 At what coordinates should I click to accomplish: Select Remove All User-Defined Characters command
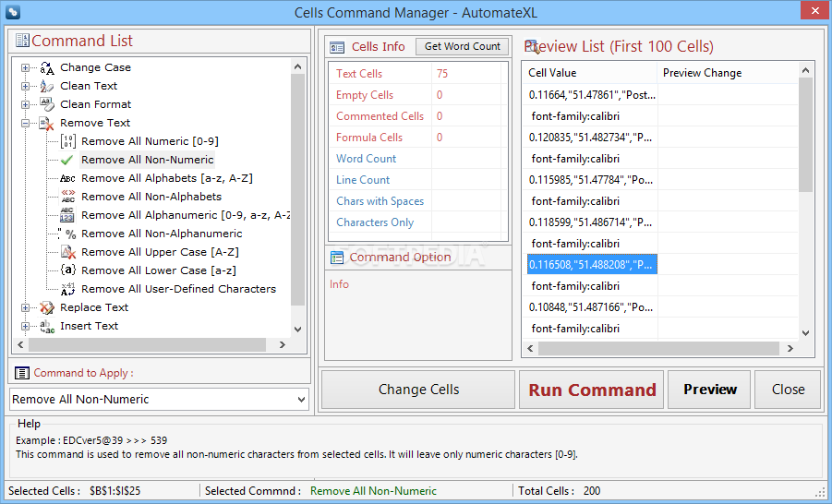point(178,289)
